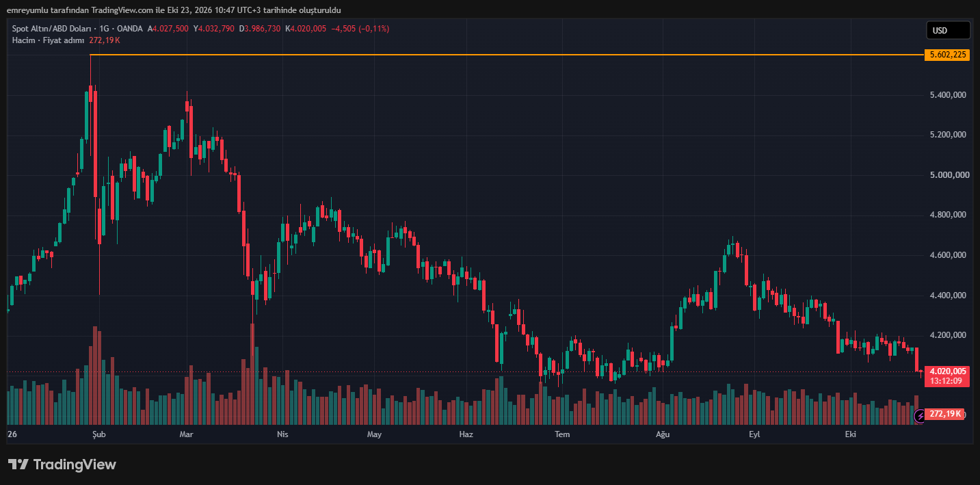The width and height of the screenshot is (980, 485).
Task: Click the 4.800,000 price axis label
Action: click(947, 215)
